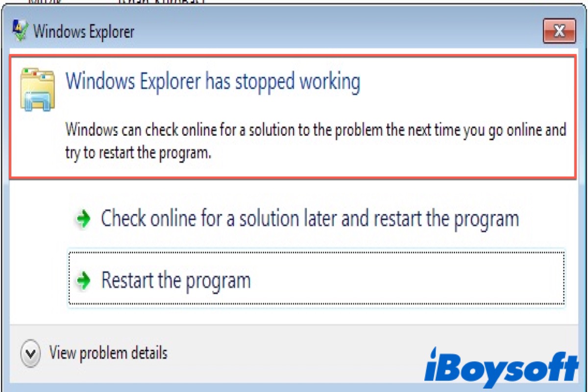Click the gray footer strip beside View problem details
This screenshot has width=588, height=392.
pos(294,354)
